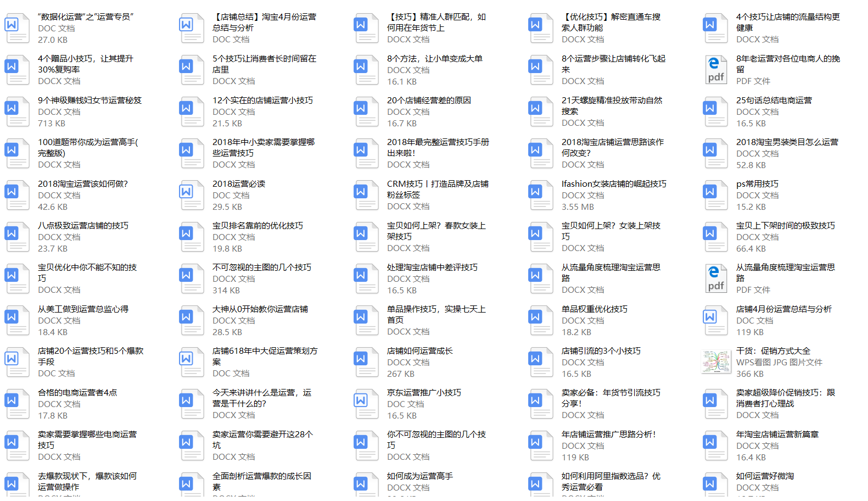The width and height of the screenshot is (868, 501).
Task: Select file name 店铺如何运营成长
Action: (x=420, y=350)
